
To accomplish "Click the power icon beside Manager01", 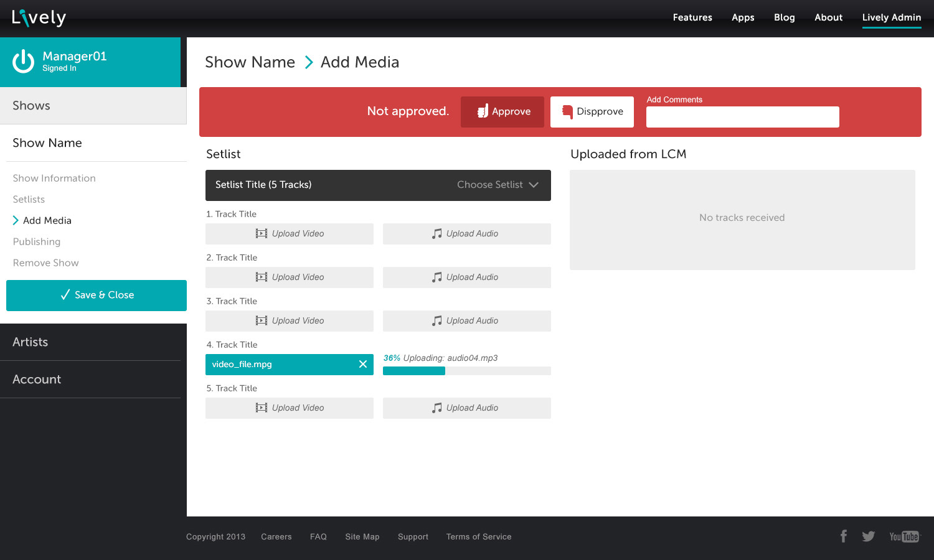I will click(x=24, y=62).
